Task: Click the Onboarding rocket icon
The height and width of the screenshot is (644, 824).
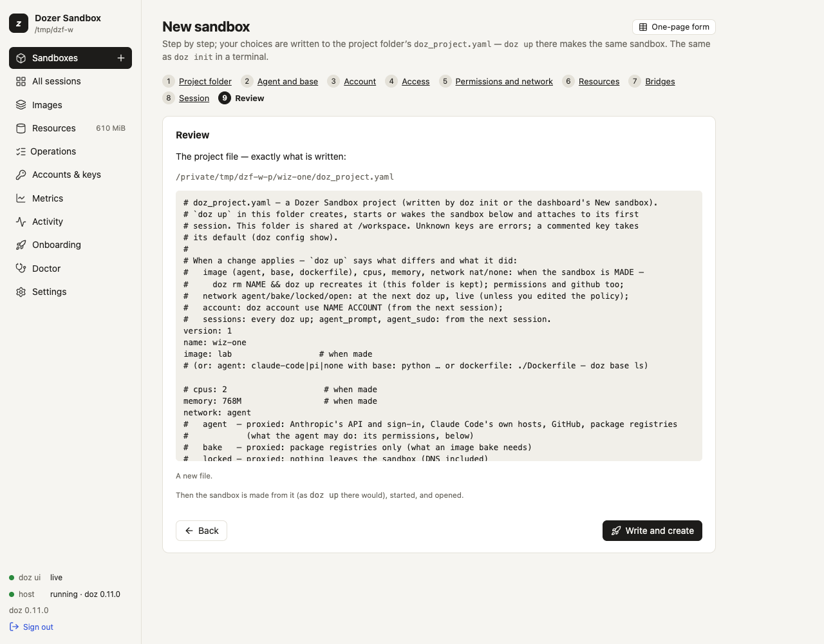Action: click(x=21, y=245)
